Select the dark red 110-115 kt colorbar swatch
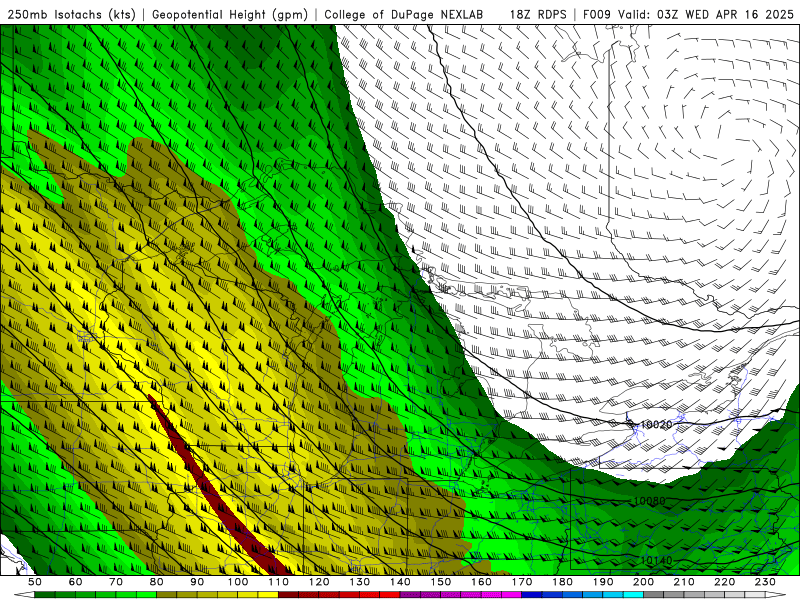This screenshot has width=800, height=600. pyautogui.click(x=288, y=595)
